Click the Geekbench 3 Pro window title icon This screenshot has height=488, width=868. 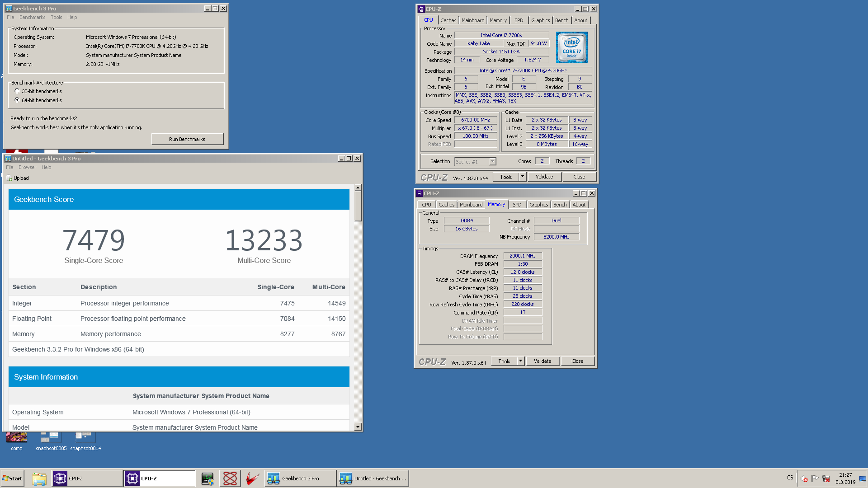pos(9,9)
